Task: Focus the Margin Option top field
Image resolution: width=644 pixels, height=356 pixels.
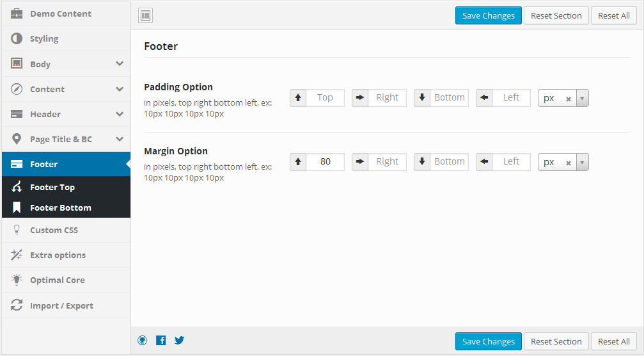Action: coord(326,161)
